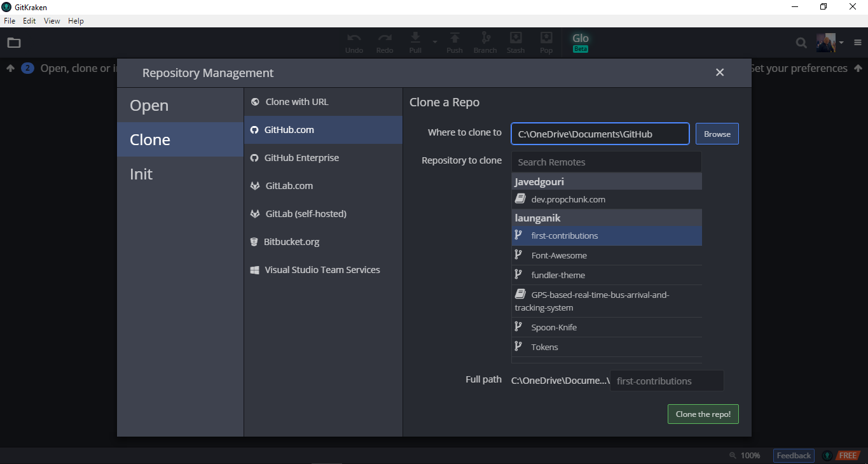The width and height of the screenshot is (868, 464).
Task: Click the Stash toolbar icon
Action: [x=516, y=43]
